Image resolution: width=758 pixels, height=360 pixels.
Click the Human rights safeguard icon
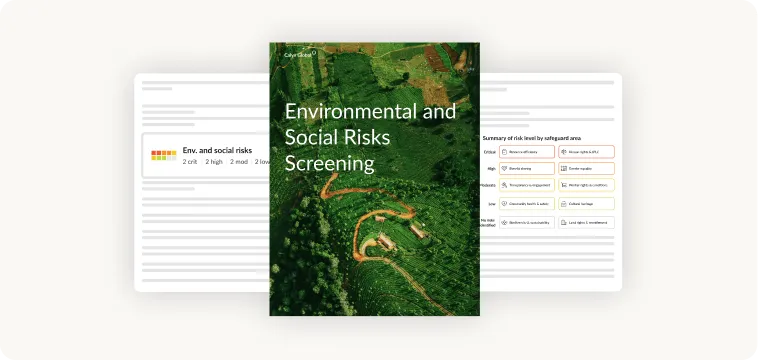(564, 152)
